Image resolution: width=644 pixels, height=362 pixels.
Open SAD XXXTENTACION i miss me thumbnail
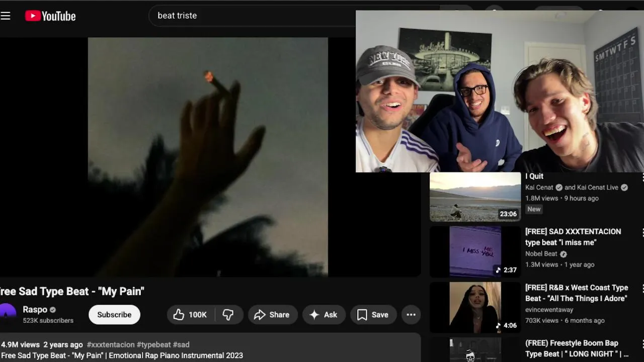475,251
